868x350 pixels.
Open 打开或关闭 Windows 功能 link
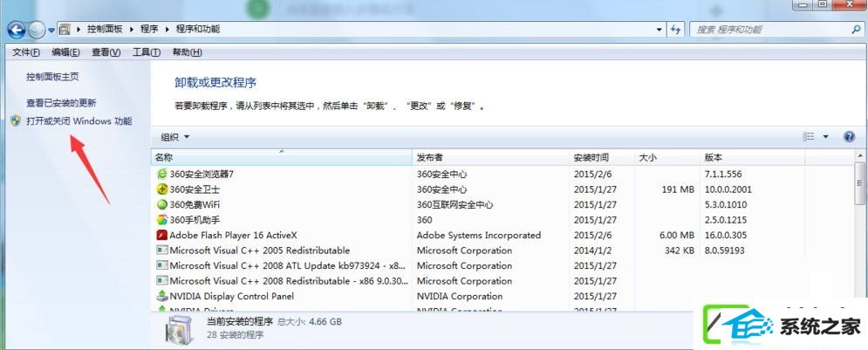[79, 120]
